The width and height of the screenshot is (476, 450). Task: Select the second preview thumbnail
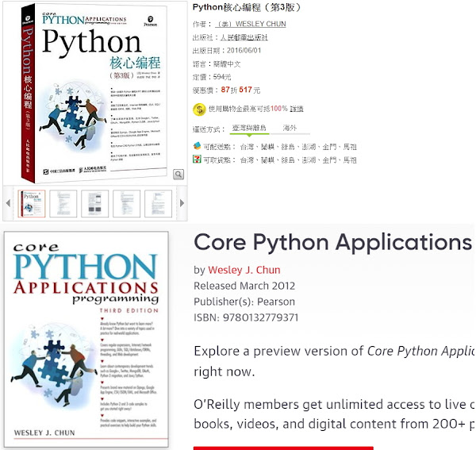point(63,203)
